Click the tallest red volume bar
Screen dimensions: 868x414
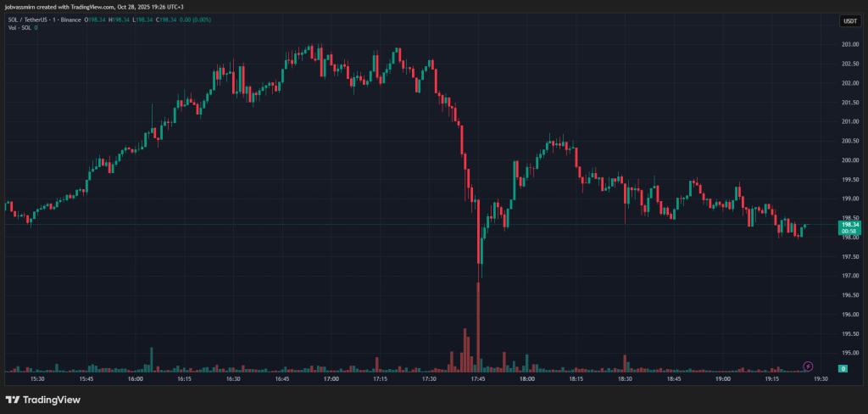478,327
